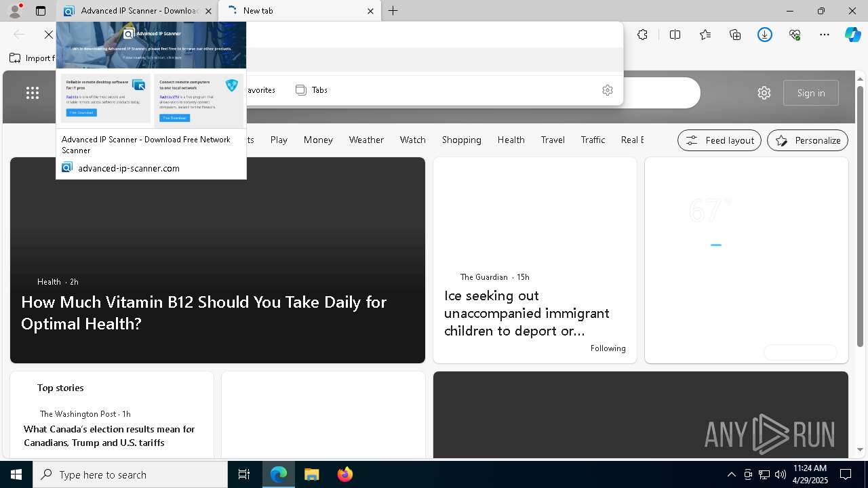Open the taskbar clock and date
Viewport: 868px width, 488px height.
pyautogui.click(x=810, y=474)
